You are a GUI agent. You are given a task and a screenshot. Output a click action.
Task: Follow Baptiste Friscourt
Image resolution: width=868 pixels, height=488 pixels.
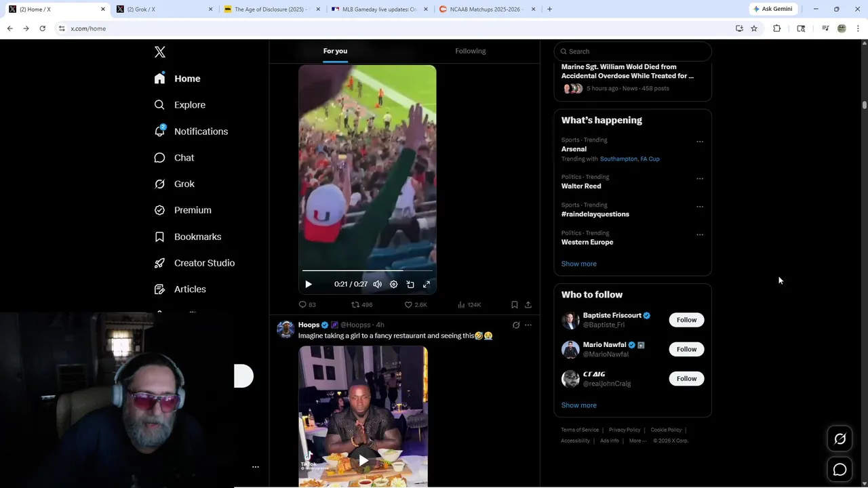686,320
